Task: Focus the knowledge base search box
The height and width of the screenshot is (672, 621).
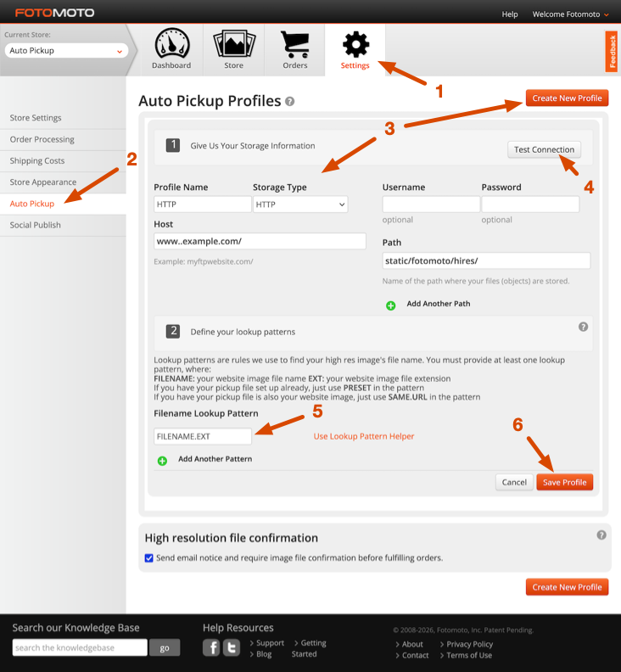Action: point(80,647)
